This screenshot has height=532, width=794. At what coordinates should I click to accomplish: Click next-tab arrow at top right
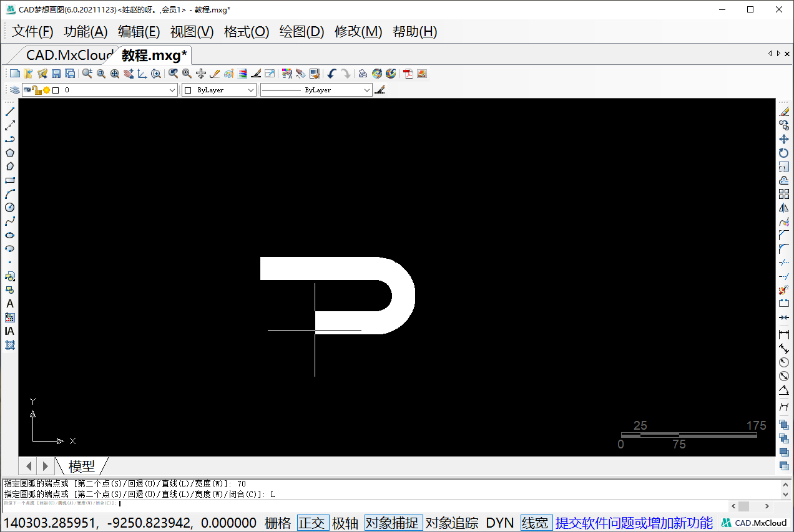[x=778, y=54]
